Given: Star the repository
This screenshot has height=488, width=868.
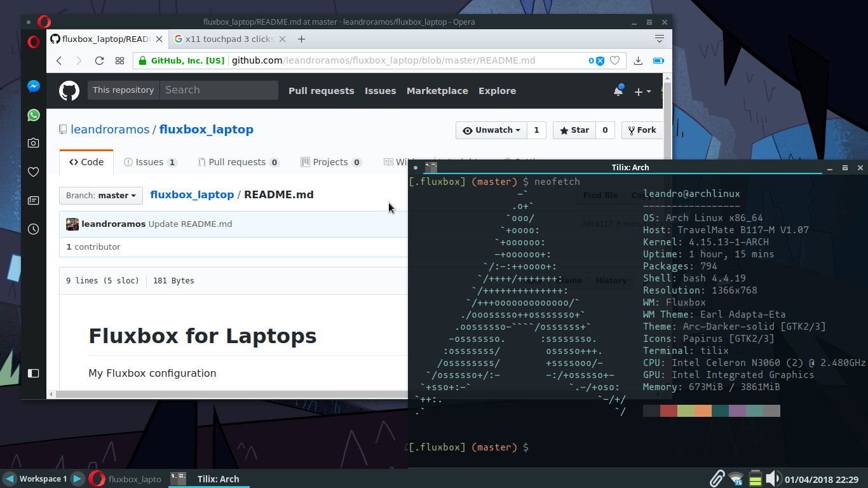Looking at the screenshot, I should (574, 130).
